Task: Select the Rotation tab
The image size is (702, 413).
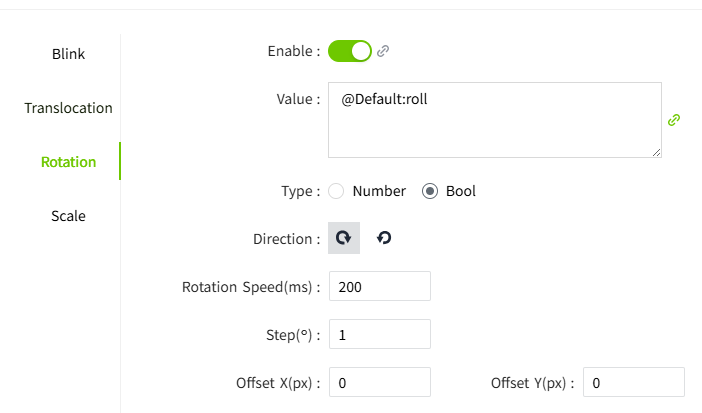Action: pyautogui.click(x=68, y=162)
